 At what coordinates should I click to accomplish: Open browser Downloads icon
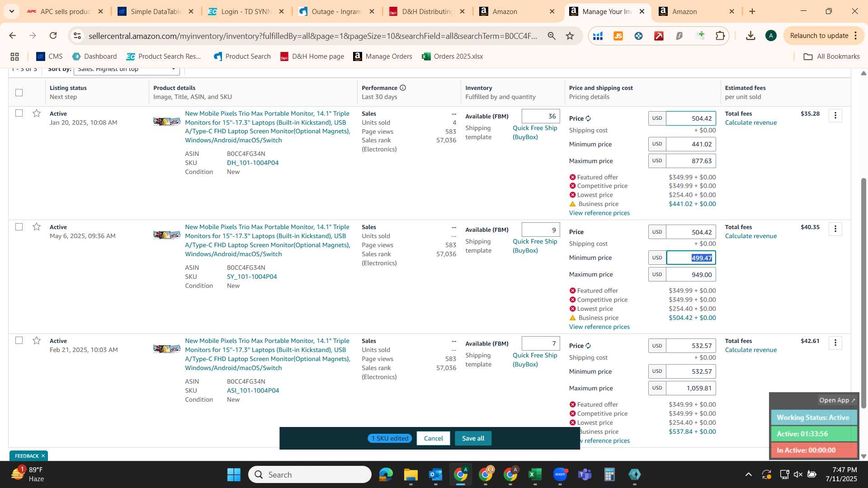point(750,36)
